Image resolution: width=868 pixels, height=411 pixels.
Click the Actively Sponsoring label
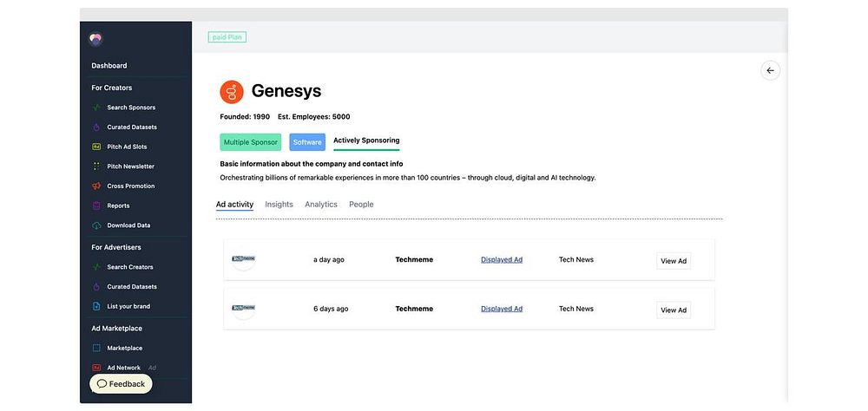[366, 140]
